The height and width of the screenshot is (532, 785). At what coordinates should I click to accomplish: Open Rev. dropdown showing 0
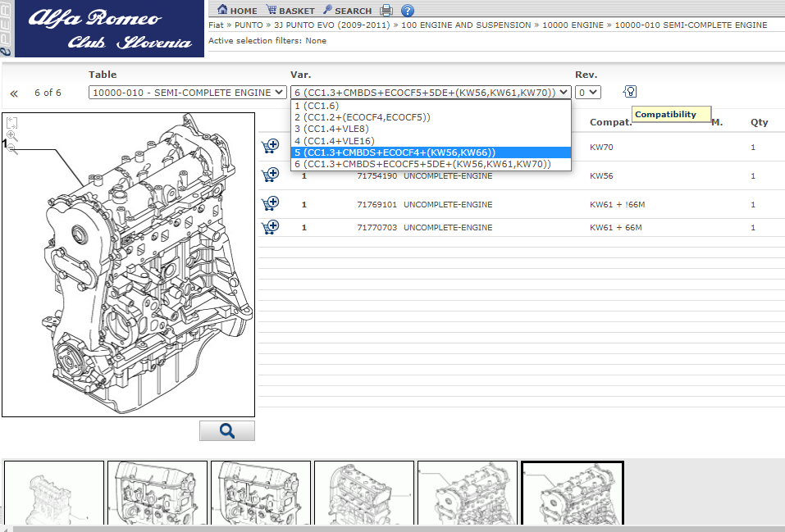coord(588,92)
